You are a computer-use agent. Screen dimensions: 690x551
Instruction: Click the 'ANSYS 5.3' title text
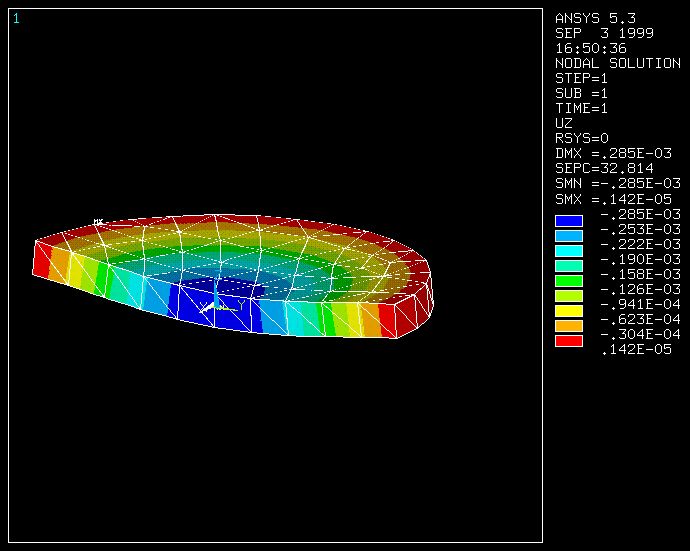click(x=595, y=18)
